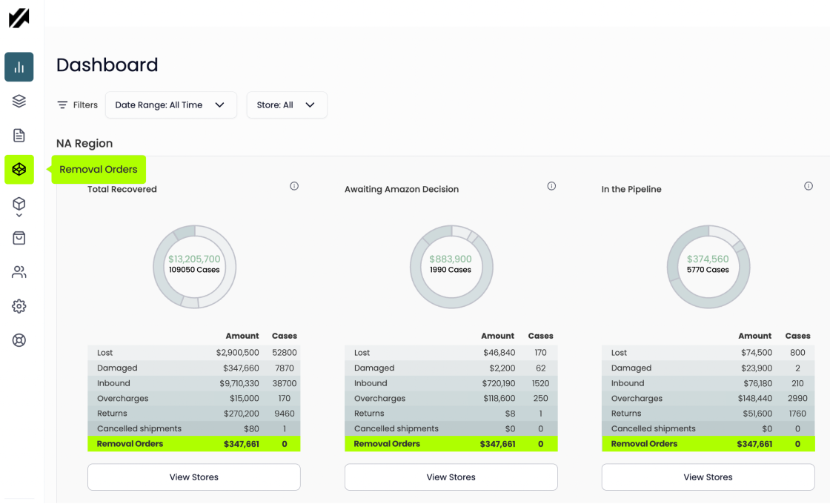Viewport: 830px width, 504px height.
Task: Open the Dashboard bar-chart icon in sidebar
Action: pyautogui.click(x=19, y=67)
